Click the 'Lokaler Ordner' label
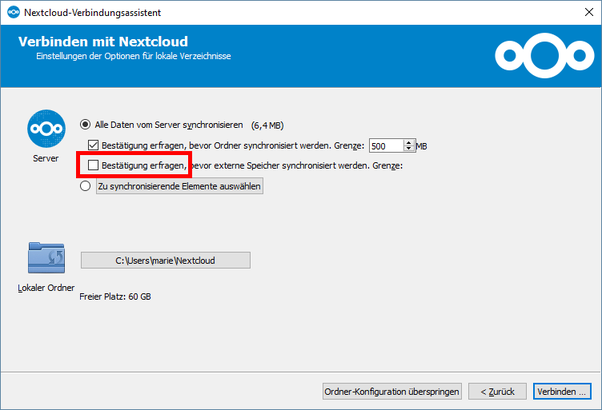This screenshot has height=410, width=602. click(x=44, y=288)
